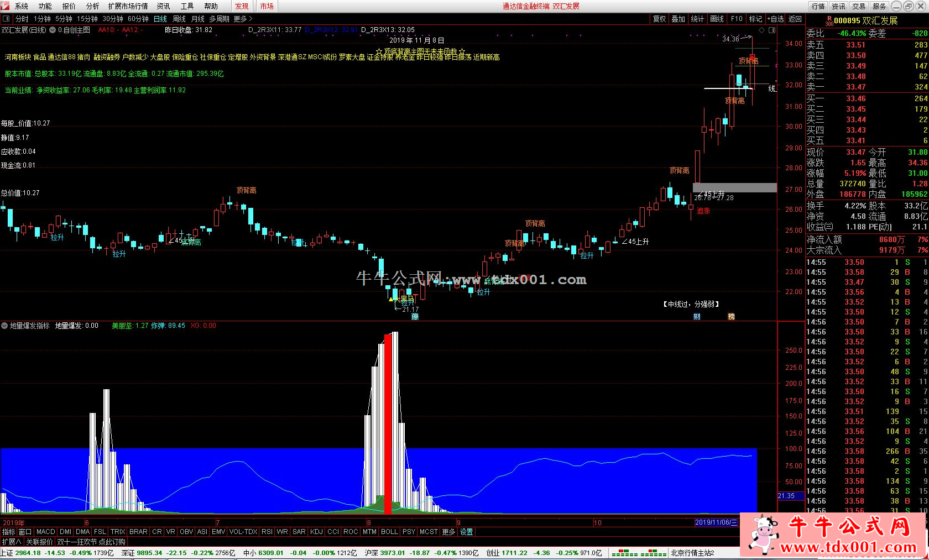Select the 日线 period

tap(160, 19)
